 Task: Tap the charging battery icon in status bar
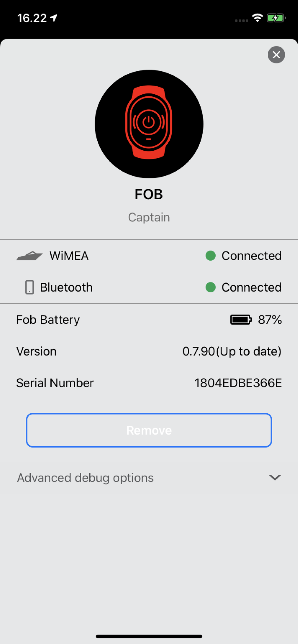[x=276, y=18]
